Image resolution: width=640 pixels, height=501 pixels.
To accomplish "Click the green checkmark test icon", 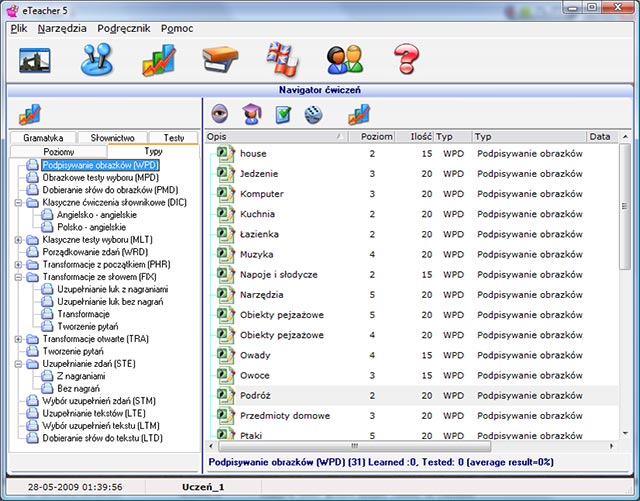I will point(282,114).
